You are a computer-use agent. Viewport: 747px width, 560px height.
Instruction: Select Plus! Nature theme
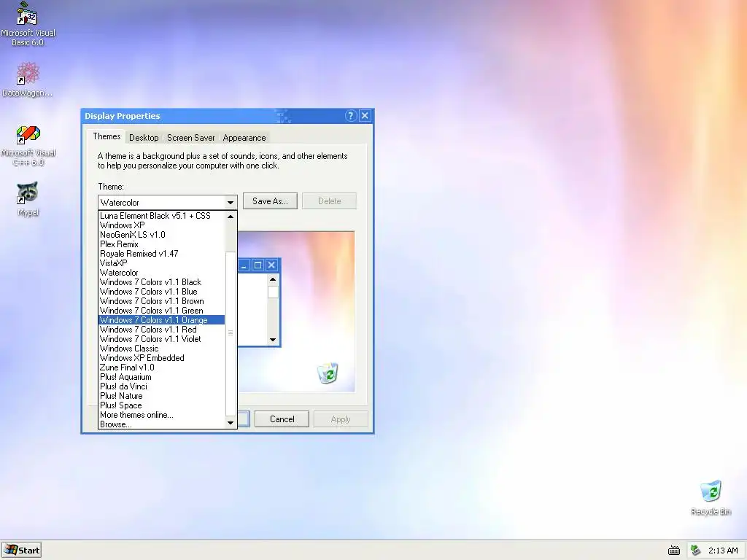161,396
